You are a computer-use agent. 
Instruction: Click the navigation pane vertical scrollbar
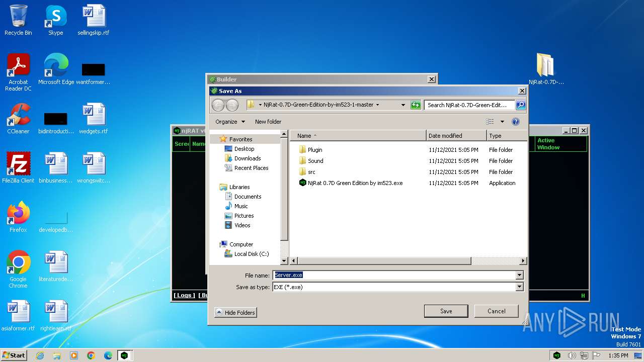pos(284,189)
